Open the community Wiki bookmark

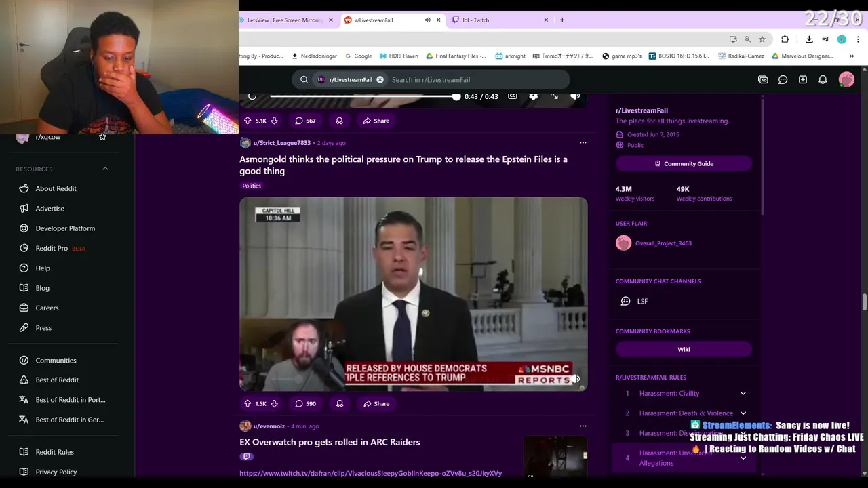(x=684, y=349)
